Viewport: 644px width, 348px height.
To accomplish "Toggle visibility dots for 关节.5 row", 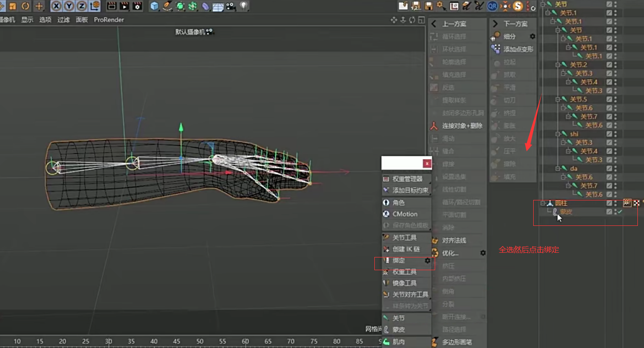I will click(x=615, y=99).
